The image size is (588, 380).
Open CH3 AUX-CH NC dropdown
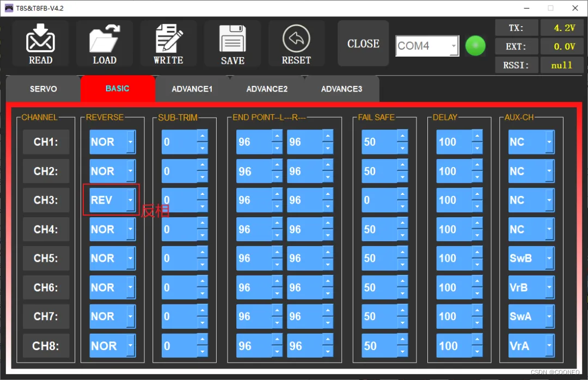[x=549, y=200]
